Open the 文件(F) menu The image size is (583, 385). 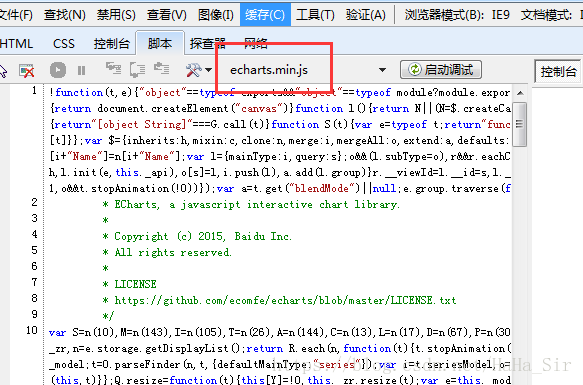[16, 15]
